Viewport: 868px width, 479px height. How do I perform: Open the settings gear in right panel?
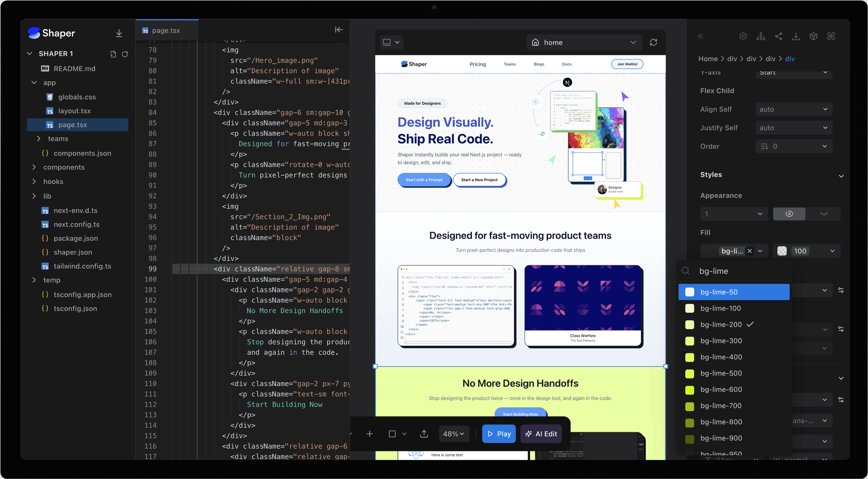(x=743, y=36)
